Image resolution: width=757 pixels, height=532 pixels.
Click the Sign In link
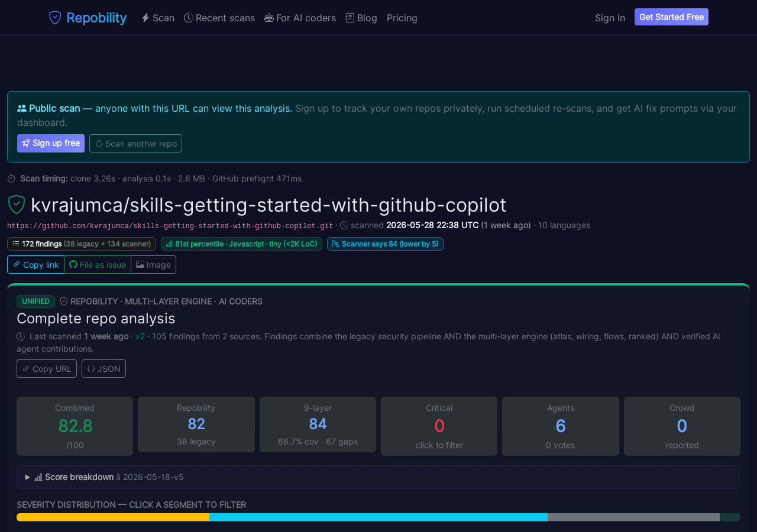pyautogui.click(x=610, y=18)
